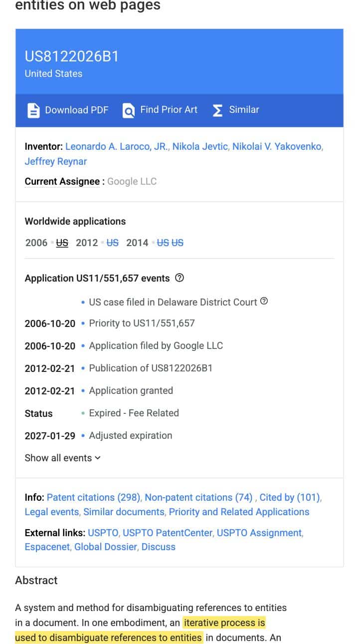359x644 pixels.
Task: Click Expired - Fee Related status
Action: pos(134,413)
